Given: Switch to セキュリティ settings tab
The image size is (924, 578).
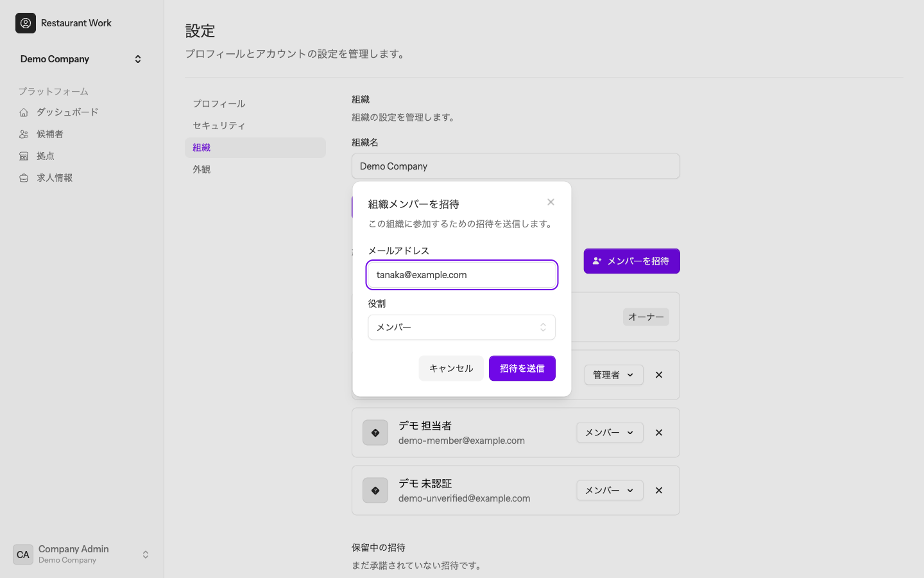Looking at the screenshot, I should click(x=255, y=126).
